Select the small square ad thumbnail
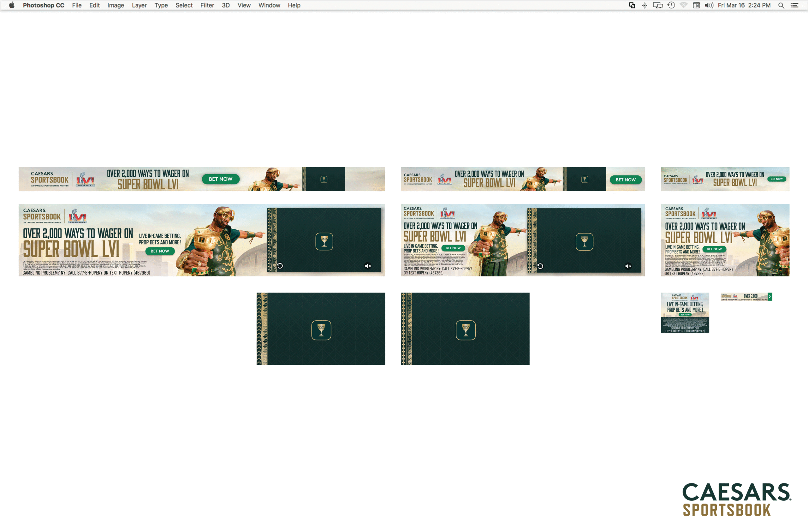 click(685, 313)
